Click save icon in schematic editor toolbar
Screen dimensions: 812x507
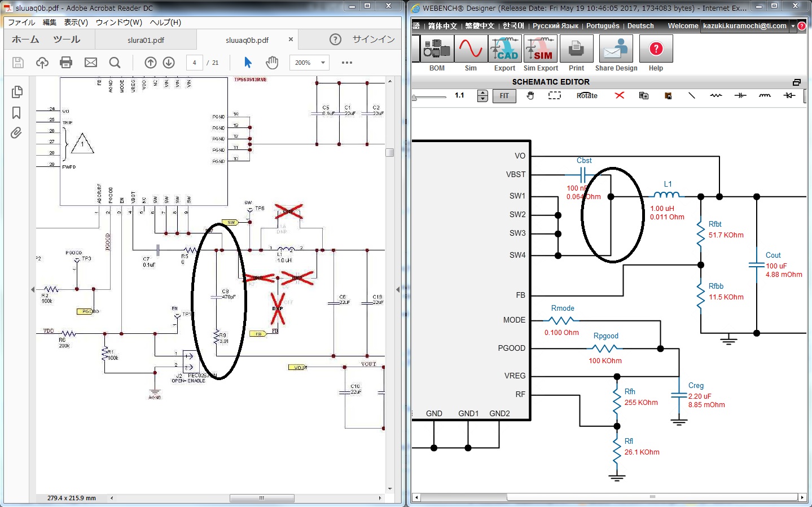pyautogui.click(x=668, y=96)
